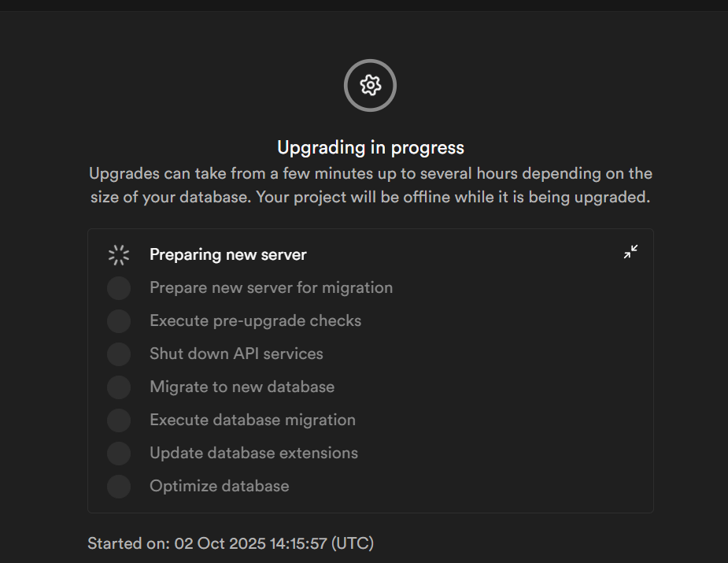Click the Started on timestamp text
Viewport: 728px width, 563px height.
(230, 543)
